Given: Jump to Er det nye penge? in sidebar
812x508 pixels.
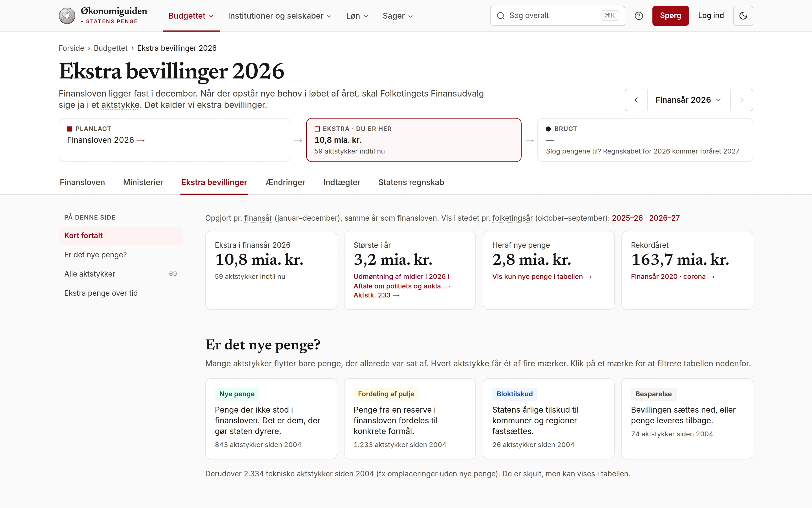Looking at the screenshot, I should [x=120, y=255].
